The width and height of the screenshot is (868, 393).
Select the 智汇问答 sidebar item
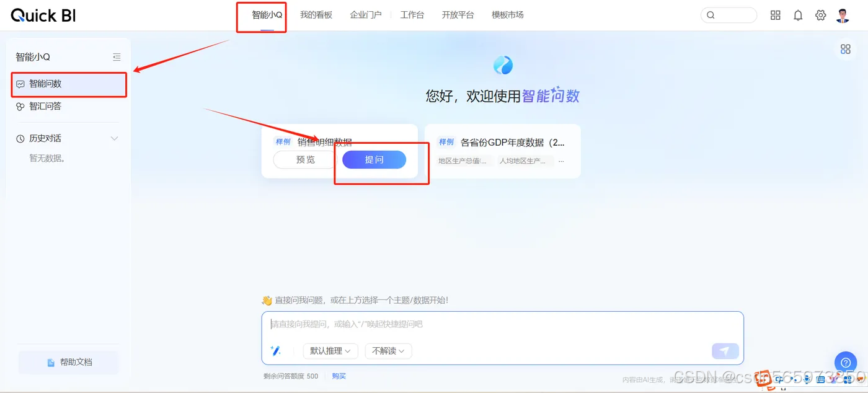[43, 106]
